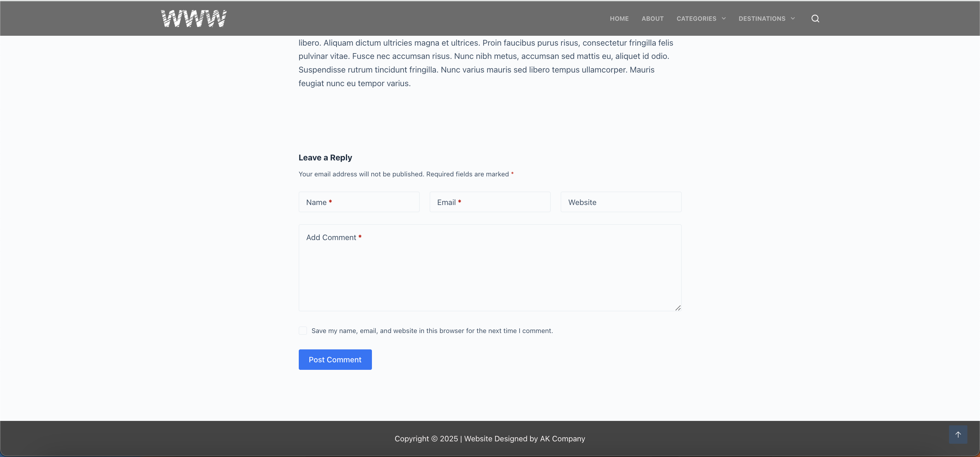Click the CATEGORIES menu label
Viewport: 980px width, 457px height.
click(696, 19)
